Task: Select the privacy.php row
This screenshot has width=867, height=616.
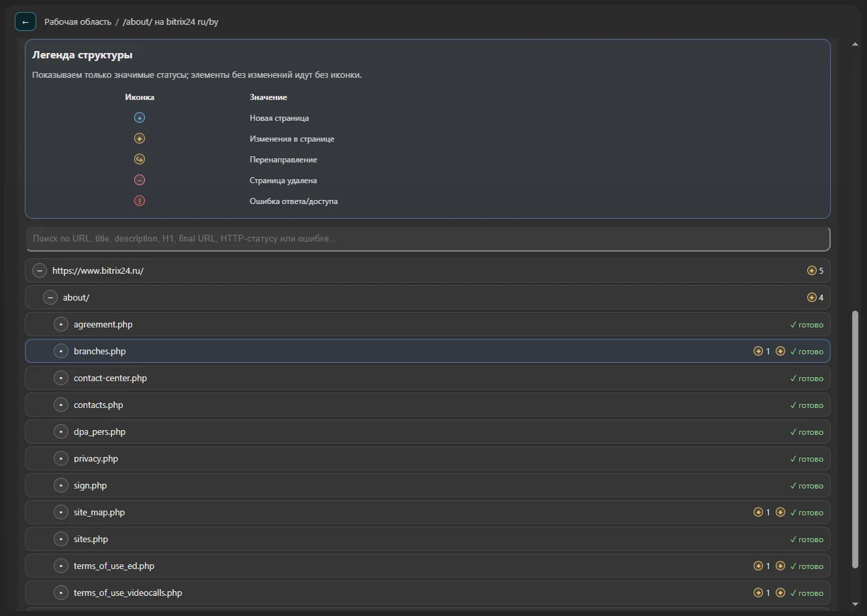Action: pyautogui.click(x=427, y=458)
